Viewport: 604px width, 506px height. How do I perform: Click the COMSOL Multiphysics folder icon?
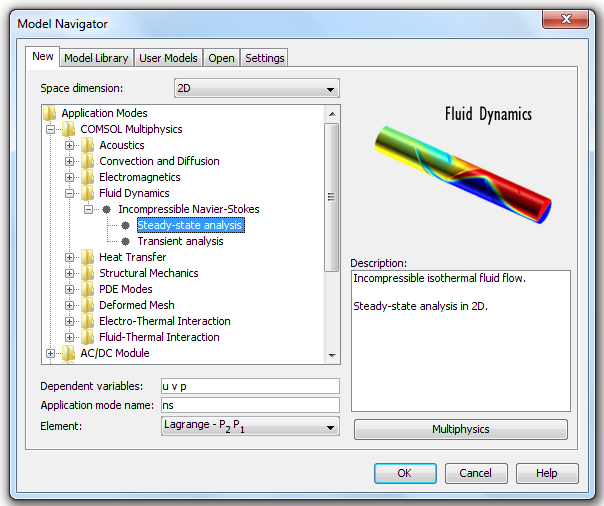[x=69, y=129]
